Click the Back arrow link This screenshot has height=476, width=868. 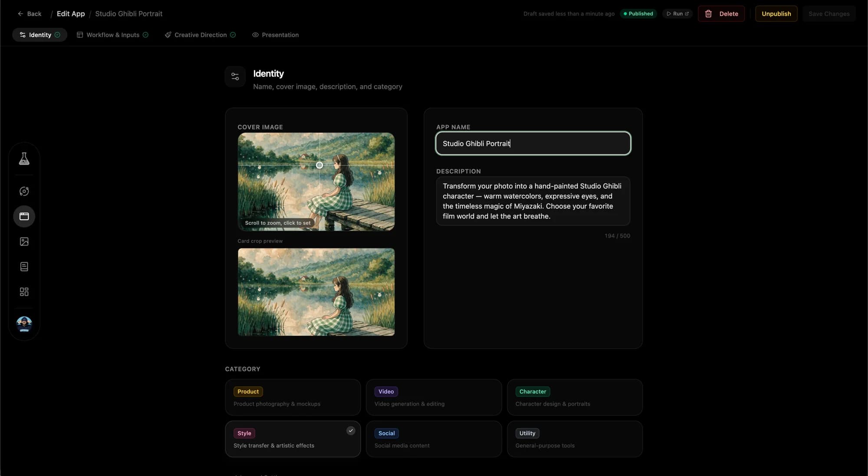click(30, 14)
